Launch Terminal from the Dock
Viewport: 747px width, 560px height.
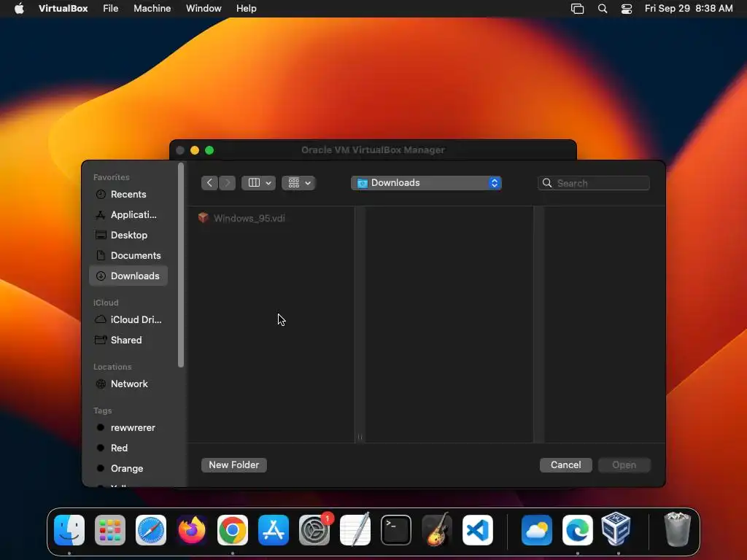click(x=396, y=530)
